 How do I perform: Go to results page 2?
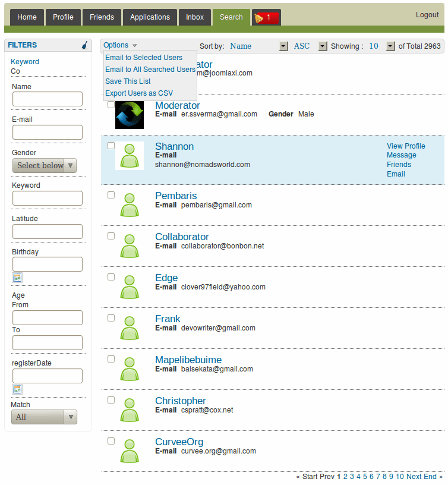(x=345, y=477)
